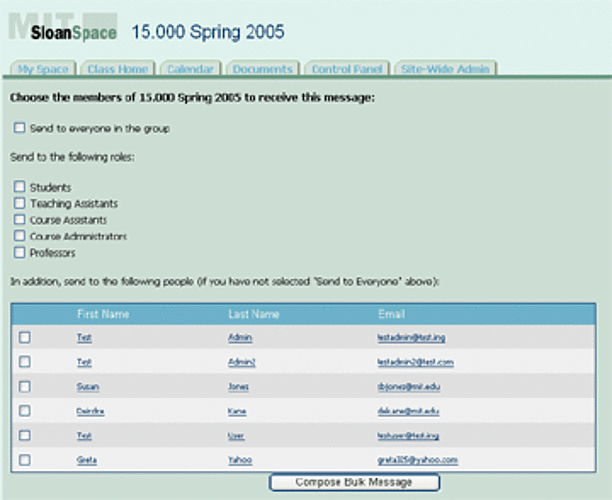Check 'Send to everyone in the group'
Image resolution: width=612 pixels, height=500 pixels.
[x=19, y=128]
